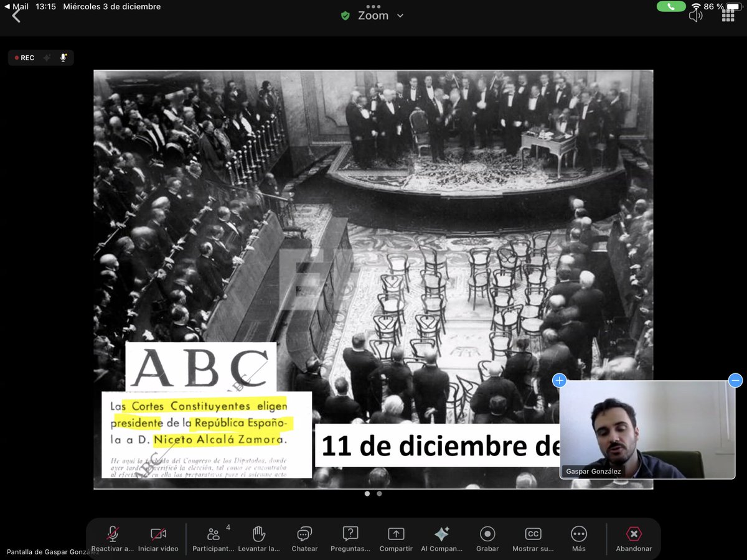This screenshot has height=560, width=747.
Task: Unmute microphone with Reactivar audio button
Action: coord(113,539)
